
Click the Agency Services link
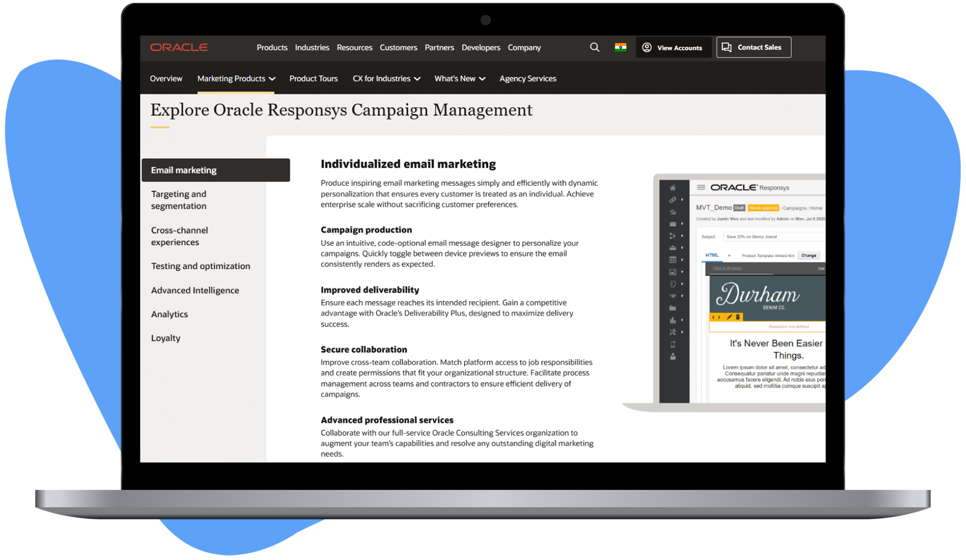pos(527,79)
